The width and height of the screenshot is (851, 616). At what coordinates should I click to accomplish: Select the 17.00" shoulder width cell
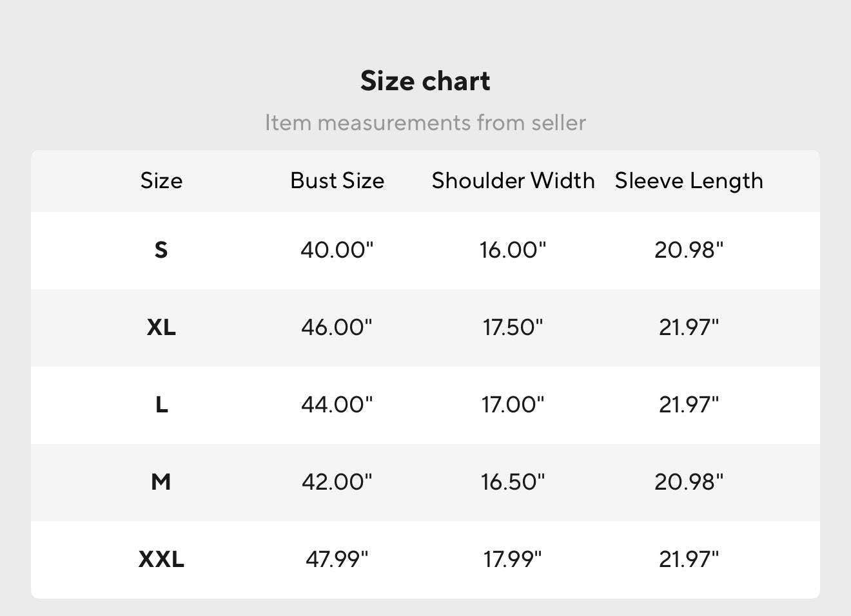coord(513,405)
